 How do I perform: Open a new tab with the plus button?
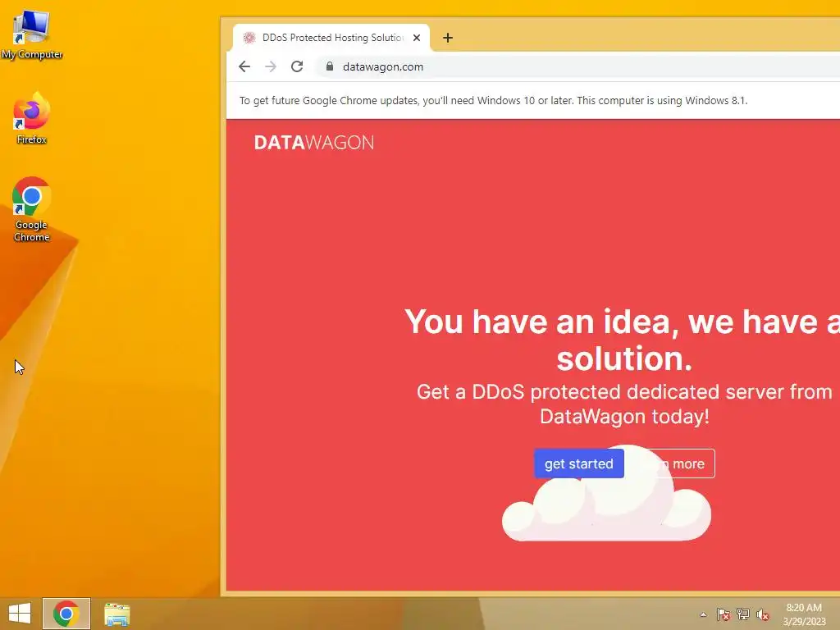[x=448, y=38]
